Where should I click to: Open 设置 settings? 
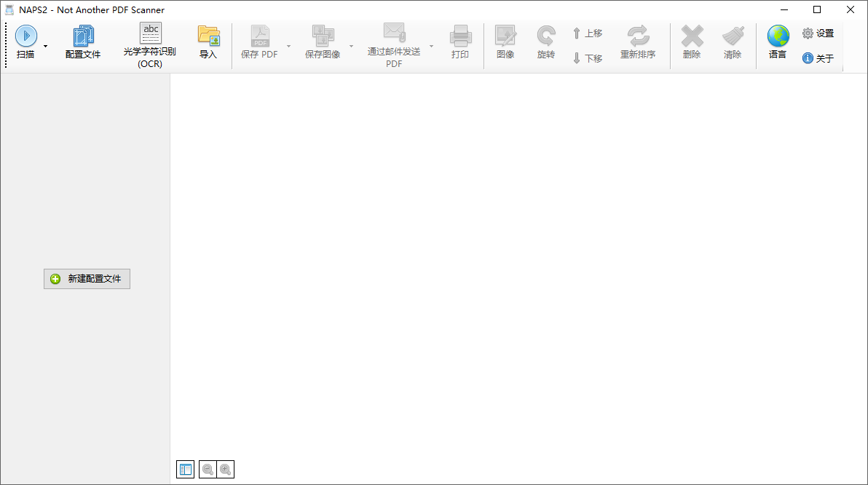[818, 33]
